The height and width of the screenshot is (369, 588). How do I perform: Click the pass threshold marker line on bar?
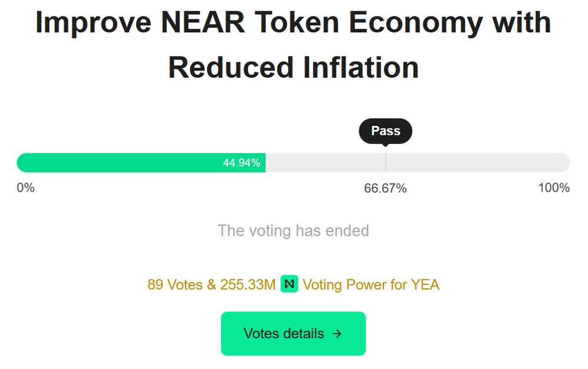pyautogui.click(x=385, y=163)
